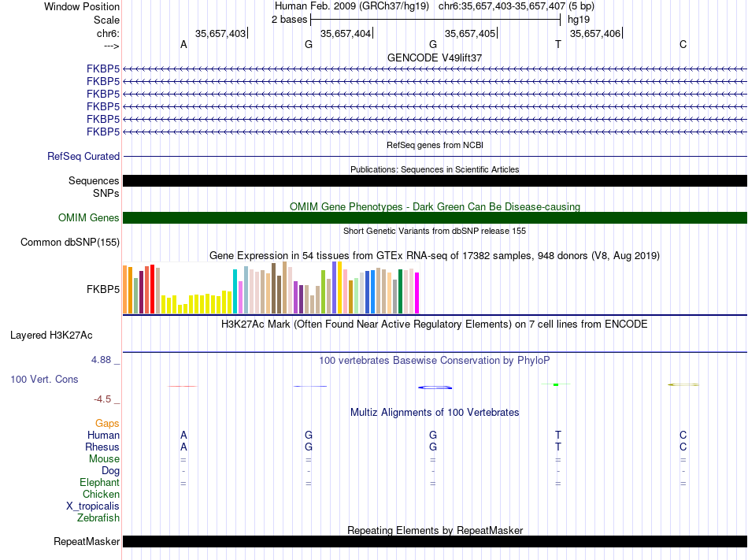Click the black Sequences track bar
The height and width of the screenshot is (560, 748).
435,181
